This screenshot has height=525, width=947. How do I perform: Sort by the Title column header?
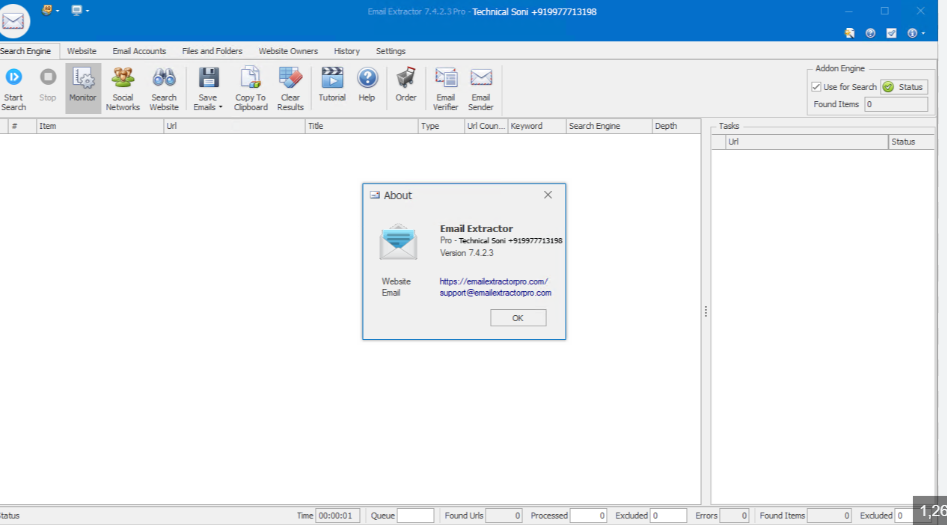click(361, 126)
